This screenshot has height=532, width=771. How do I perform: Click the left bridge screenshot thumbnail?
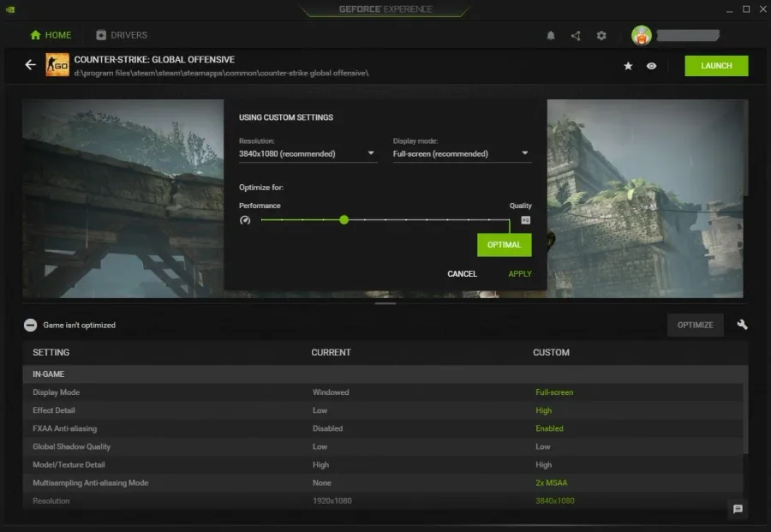click(123, 199)
